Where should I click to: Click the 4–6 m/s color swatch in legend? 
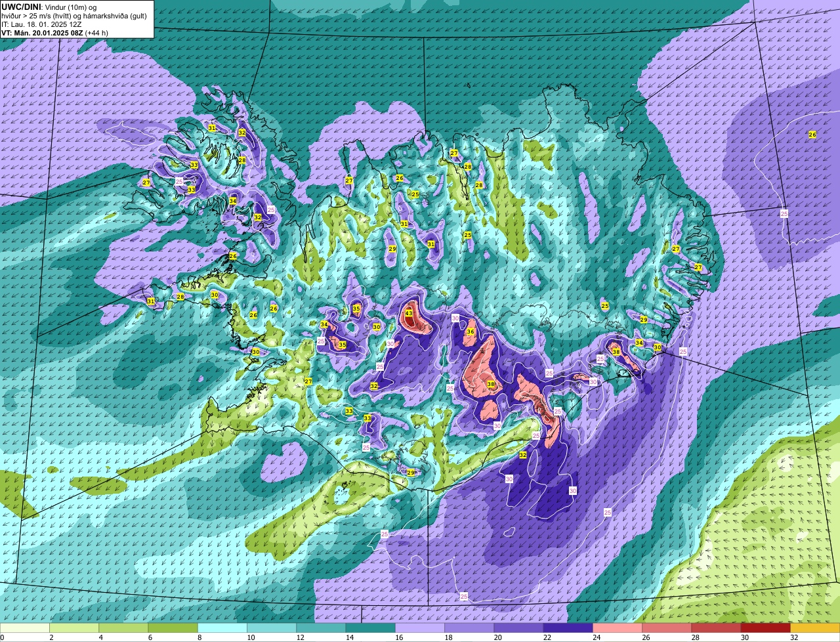point(123,628)
